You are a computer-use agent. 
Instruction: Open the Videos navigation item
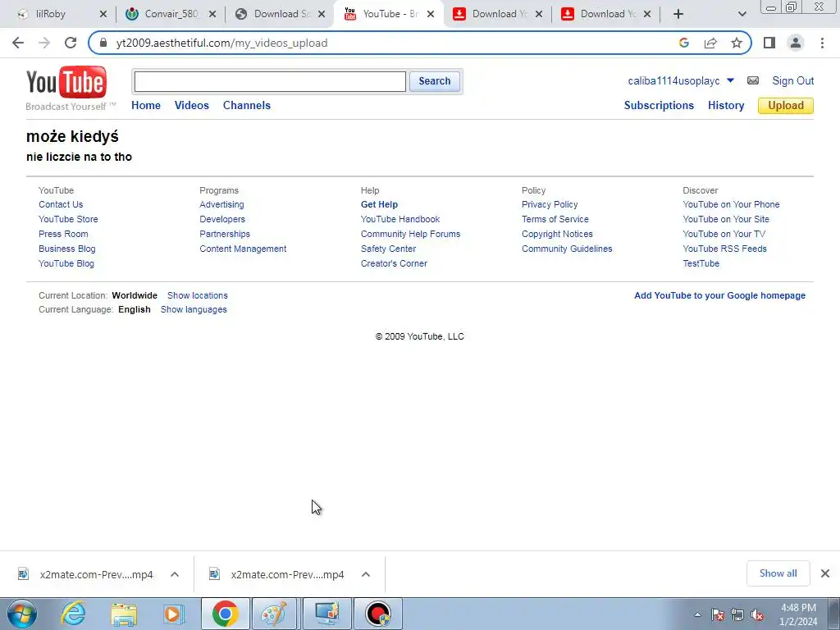pyautogui.click(x=191, y=105)
